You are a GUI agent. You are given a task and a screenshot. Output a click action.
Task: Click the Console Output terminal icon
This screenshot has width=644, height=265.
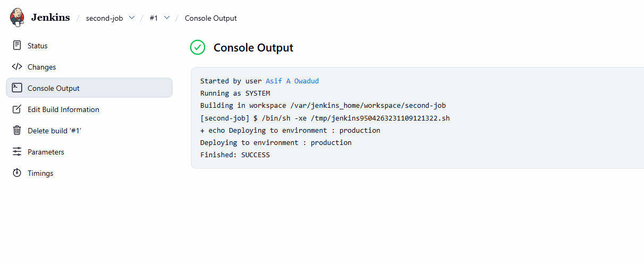pyautogui.click(x=17, y=88)
